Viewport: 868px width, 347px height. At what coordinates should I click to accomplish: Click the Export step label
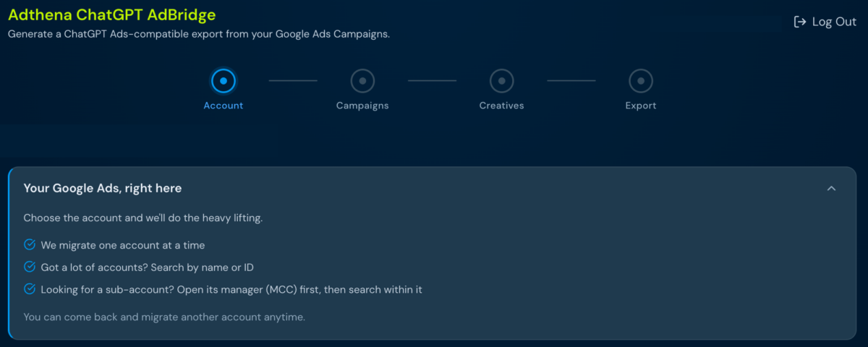641,106
